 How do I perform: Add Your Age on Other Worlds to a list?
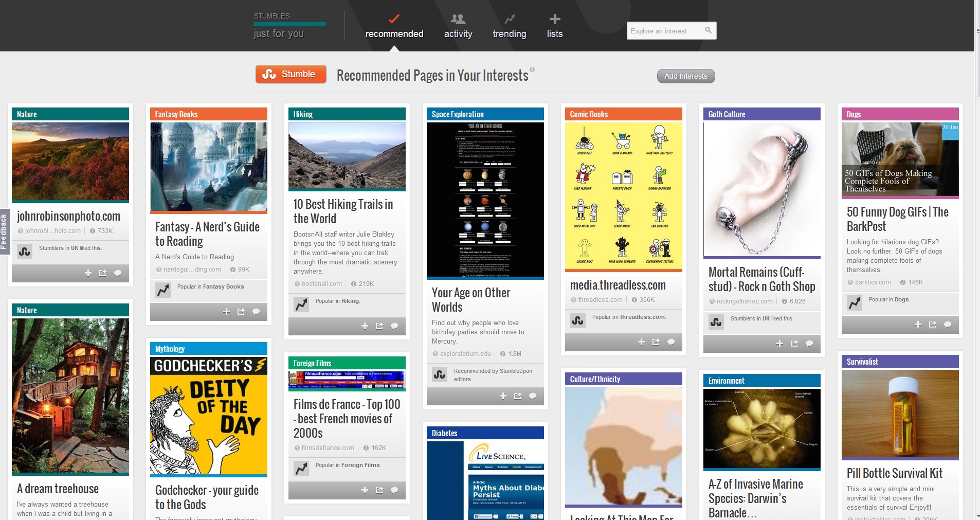(503, 396)
